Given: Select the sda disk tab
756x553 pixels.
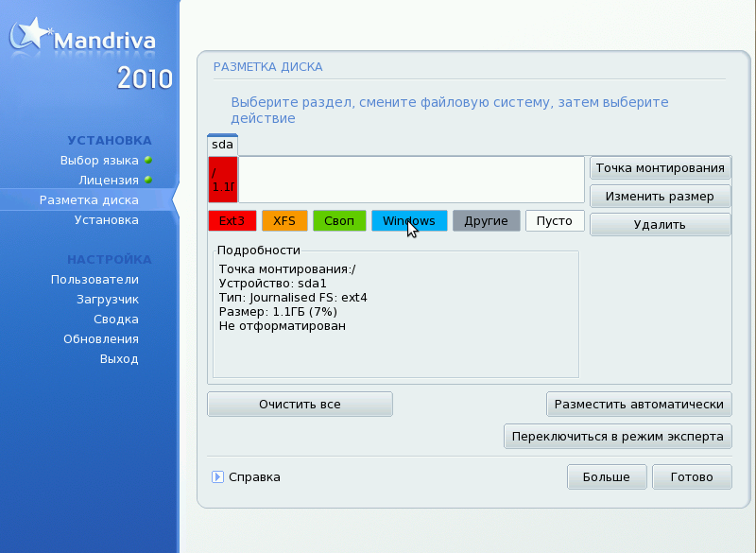Looking at the screenshot, I should pyautogui.click(x=222, y=145).
